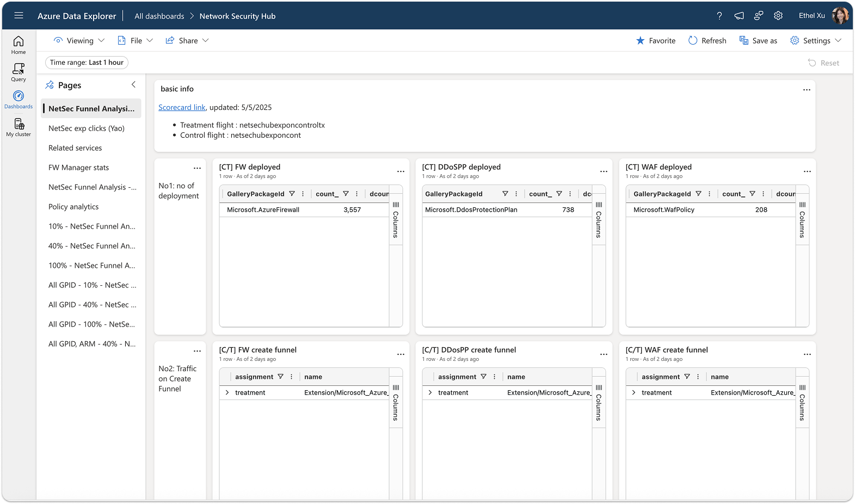Open the header settings gear icon
Screen dimensions: 855x504
coord(778,16)
